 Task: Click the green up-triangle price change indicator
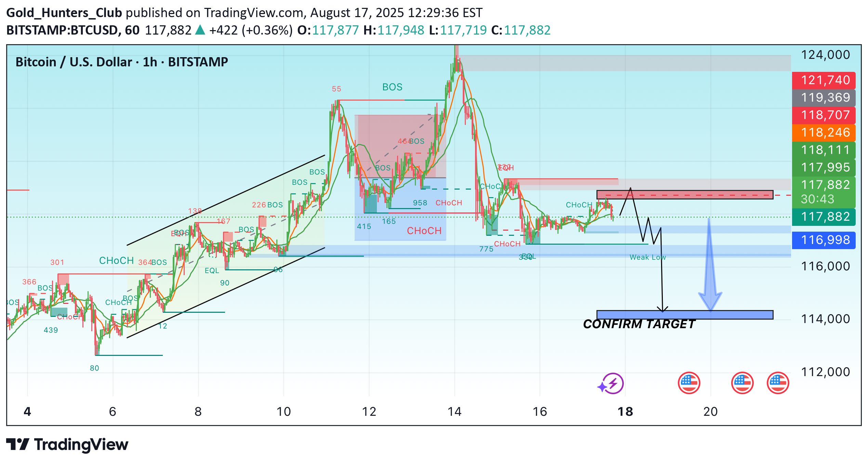coord(200,30)
